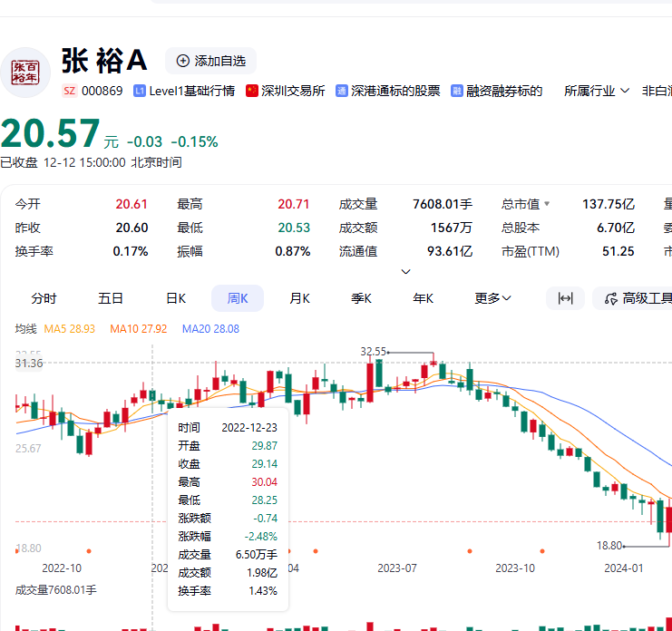Switch to the 季K chart tab
Screen dimensions: 672x631
(361, 298)
